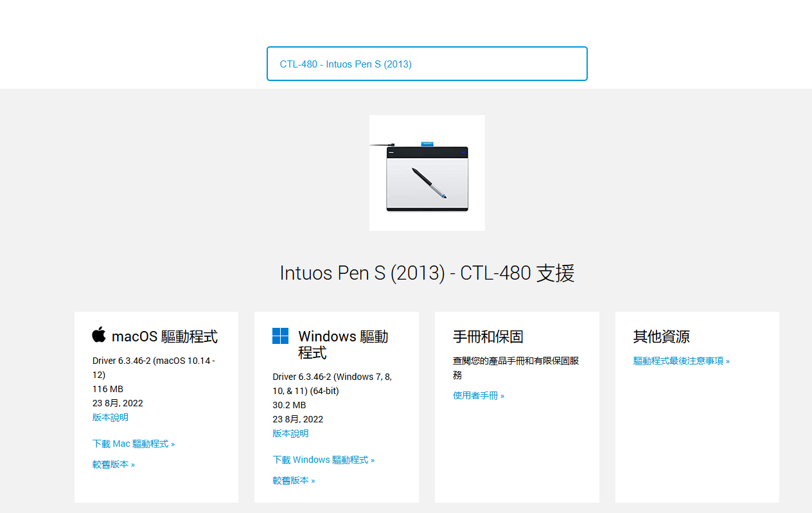Click the Windows 驅動程式 heading

click(x=344, y=345)
